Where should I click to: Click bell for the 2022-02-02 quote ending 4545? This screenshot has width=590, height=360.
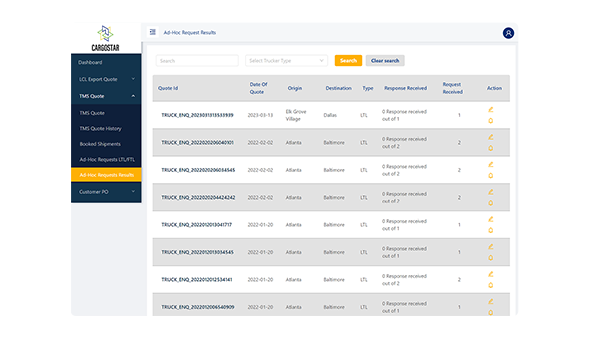pyautogui.click(x=490, y=176)
